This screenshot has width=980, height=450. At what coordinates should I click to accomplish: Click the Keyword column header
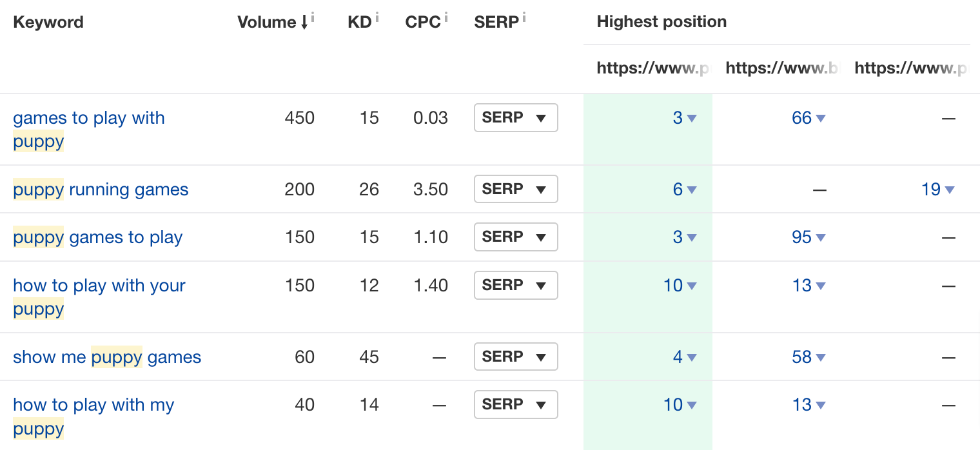[x=48, y=22]
